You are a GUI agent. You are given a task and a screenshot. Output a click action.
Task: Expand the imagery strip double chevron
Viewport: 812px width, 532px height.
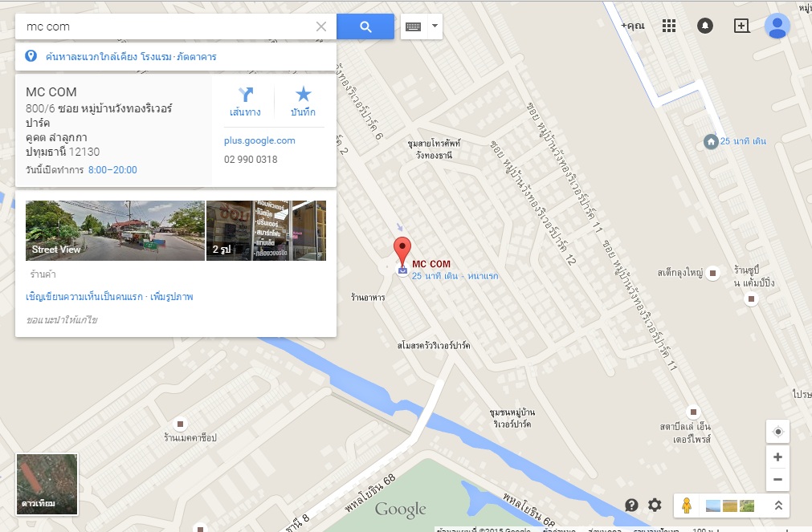pos(777,506)
